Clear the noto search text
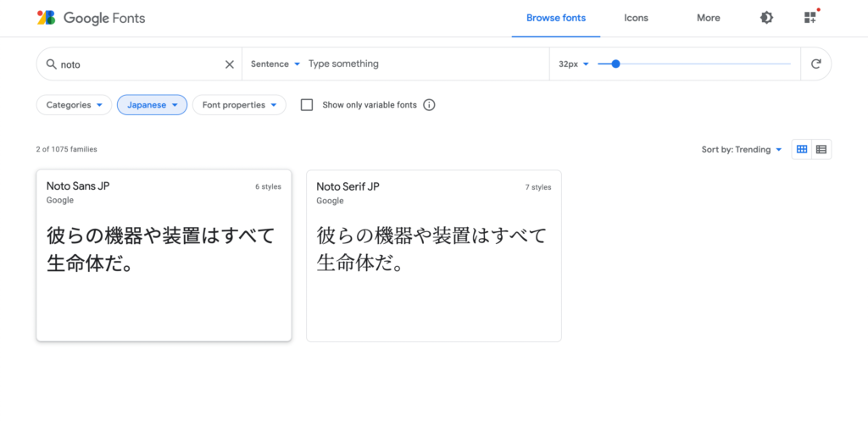 tap(229, 64)
